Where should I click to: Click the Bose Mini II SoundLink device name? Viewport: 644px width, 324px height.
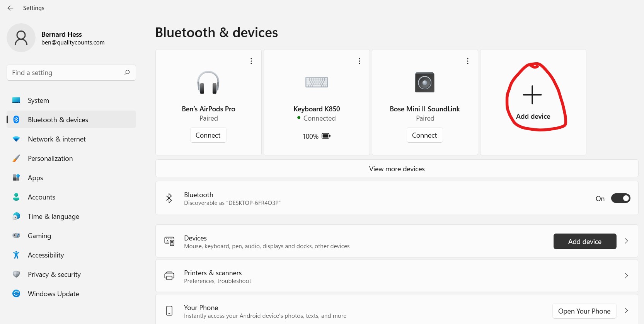tap(425, 109)
